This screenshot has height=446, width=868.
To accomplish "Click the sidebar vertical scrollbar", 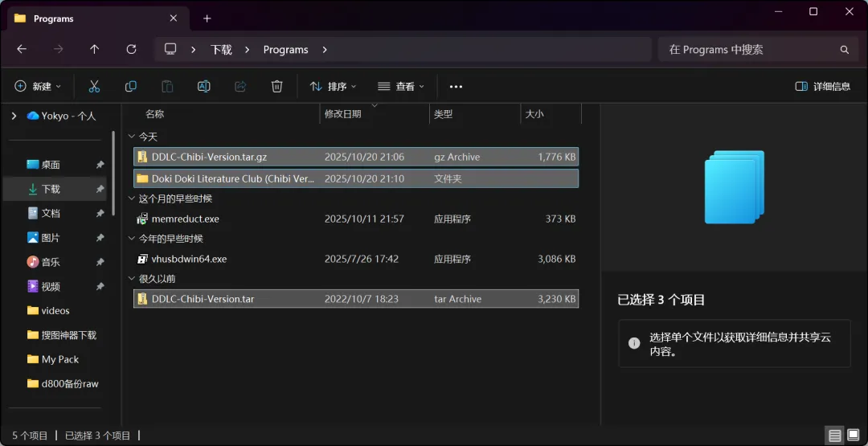I will pos(113,173).
